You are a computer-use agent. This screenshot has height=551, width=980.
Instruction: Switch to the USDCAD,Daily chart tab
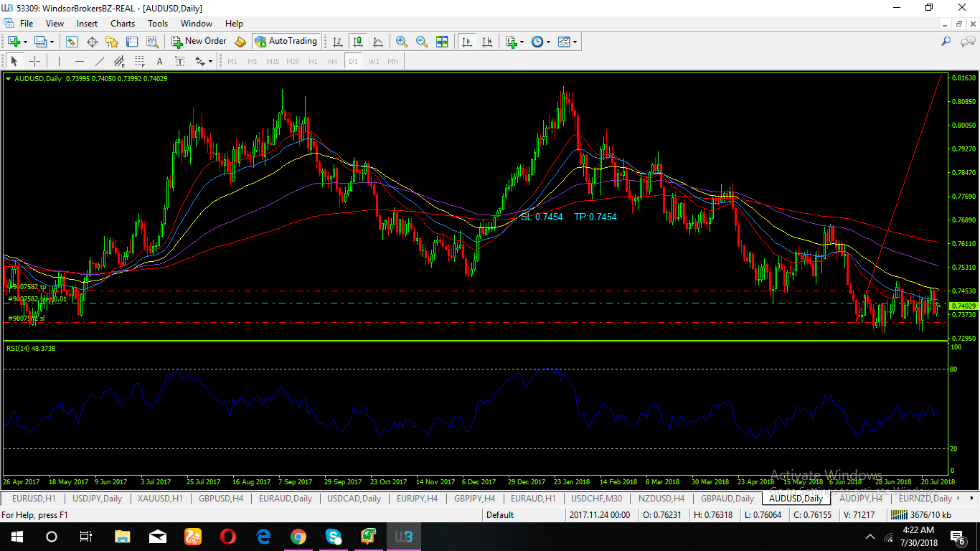[x=354, y=498]
